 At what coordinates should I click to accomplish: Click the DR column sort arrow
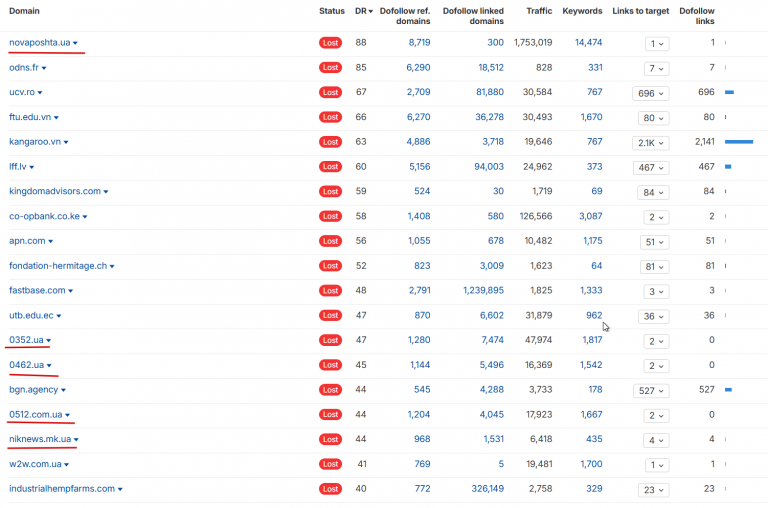tap(370, 11)
